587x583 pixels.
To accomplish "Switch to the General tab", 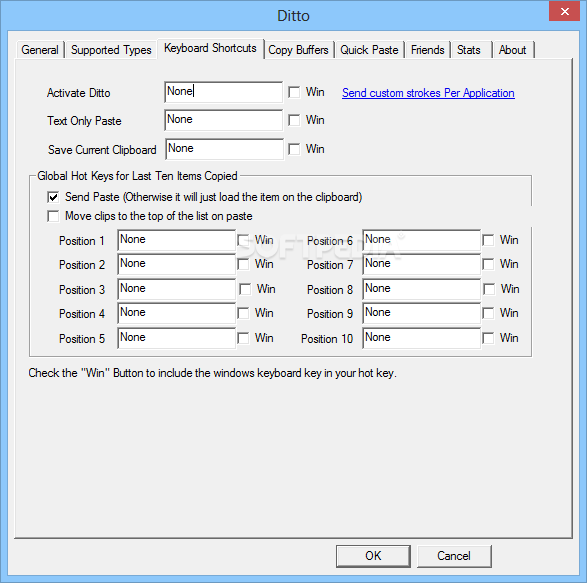I will pyautogui.click(x=40, y=50).
